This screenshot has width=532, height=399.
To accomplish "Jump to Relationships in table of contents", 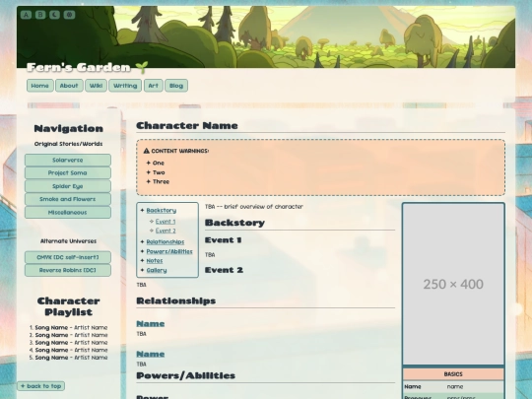I will click(x=166, y=242).
